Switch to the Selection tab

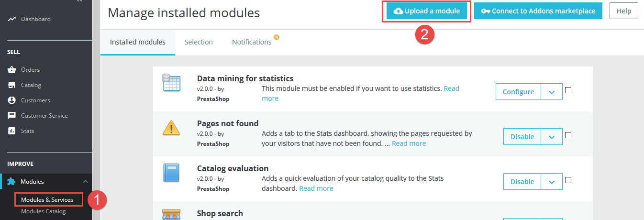(x=199, y=42)
